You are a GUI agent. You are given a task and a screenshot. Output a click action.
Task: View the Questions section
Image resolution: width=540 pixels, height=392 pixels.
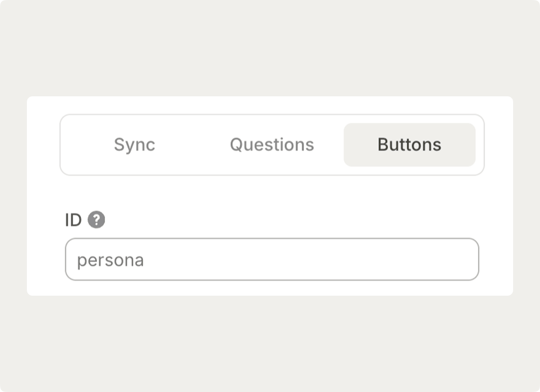272,144
